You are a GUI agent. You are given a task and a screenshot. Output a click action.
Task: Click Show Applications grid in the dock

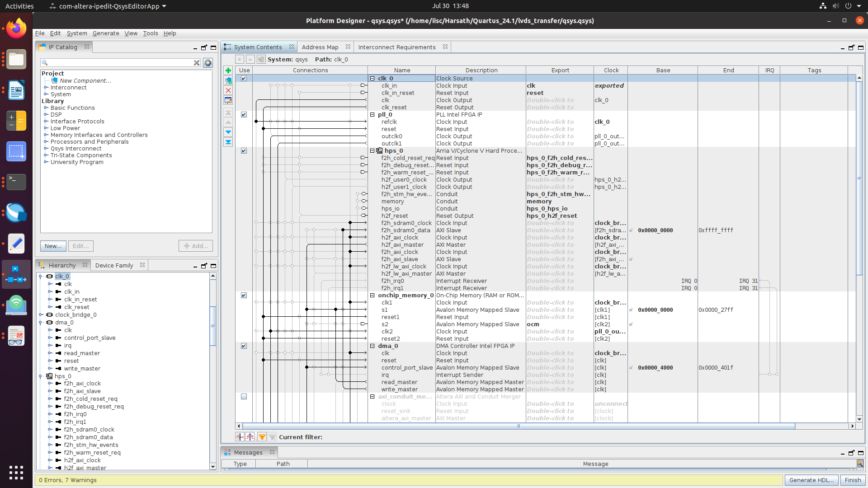pyautogui.click(x=16, y=473)
